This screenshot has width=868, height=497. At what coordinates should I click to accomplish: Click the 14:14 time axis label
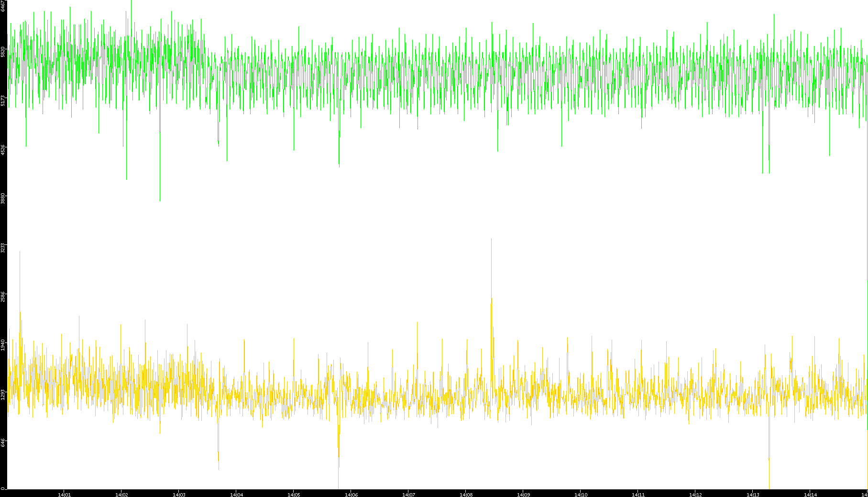[x=810, y=495]
